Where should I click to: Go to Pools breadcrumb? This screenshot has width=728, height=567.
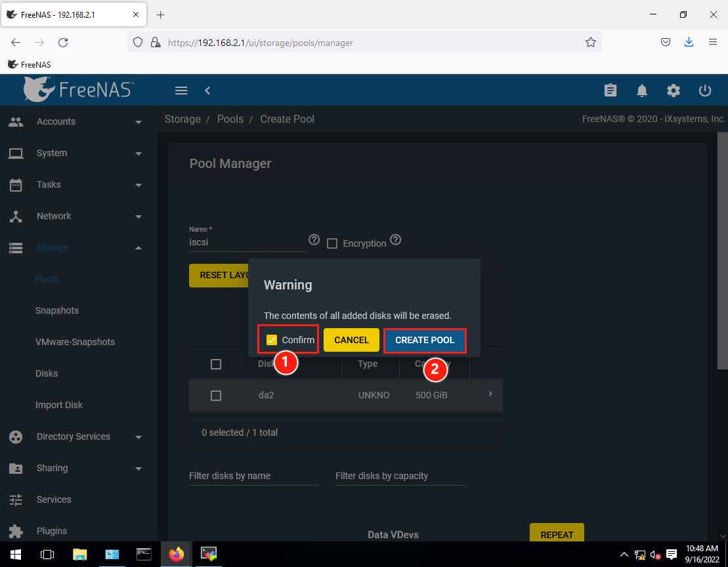(x=230, y=119)
